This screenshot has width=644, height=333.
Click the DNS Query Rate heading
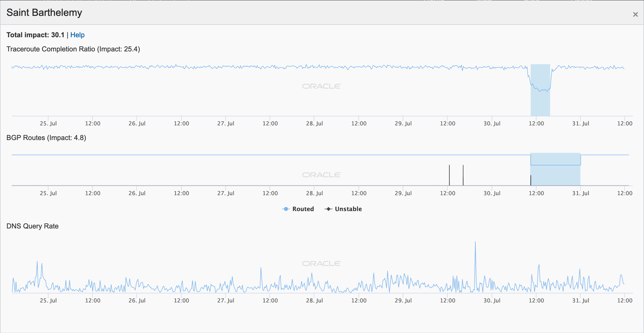(x=33, y=226)
